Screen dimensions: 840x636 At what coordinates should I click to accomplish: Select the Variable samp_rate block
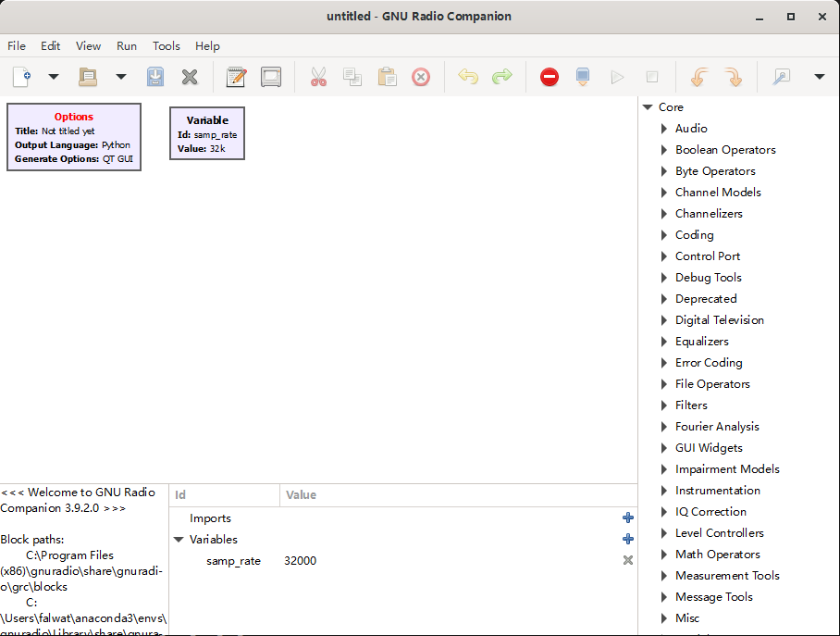[207, 133]
